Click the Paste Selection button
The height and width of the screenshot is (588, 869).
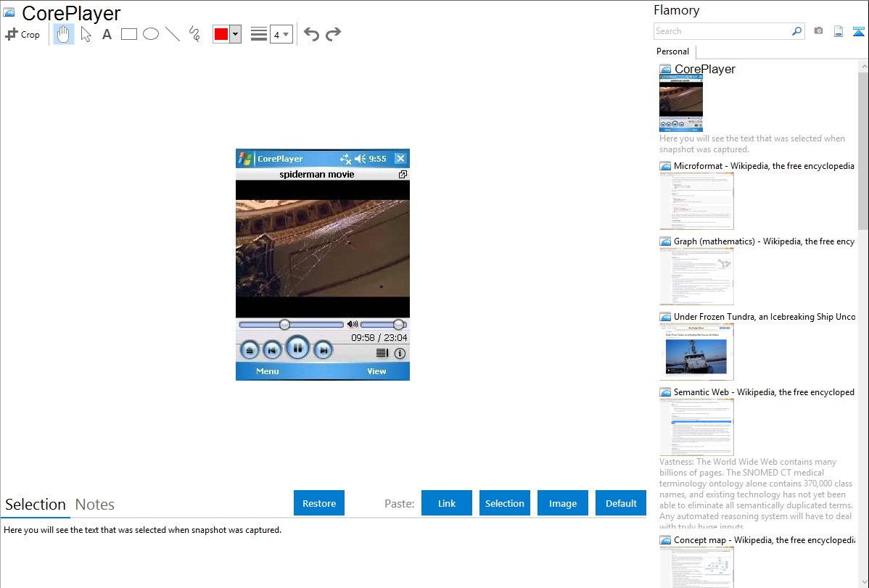(504, 503)
